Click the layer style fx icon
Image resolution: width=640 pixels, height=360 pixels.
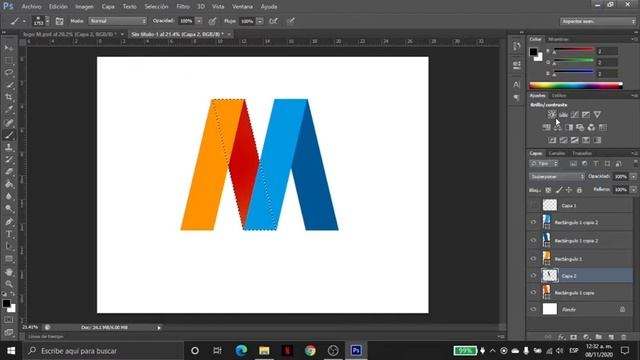tap(561, 337)
